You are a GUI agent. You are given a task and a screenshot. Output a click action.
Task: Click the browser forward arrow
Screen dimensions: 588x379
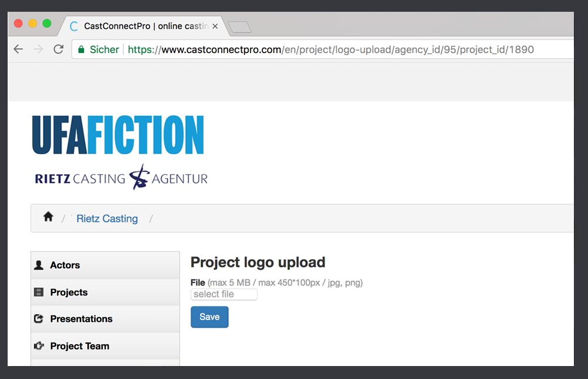38,49
